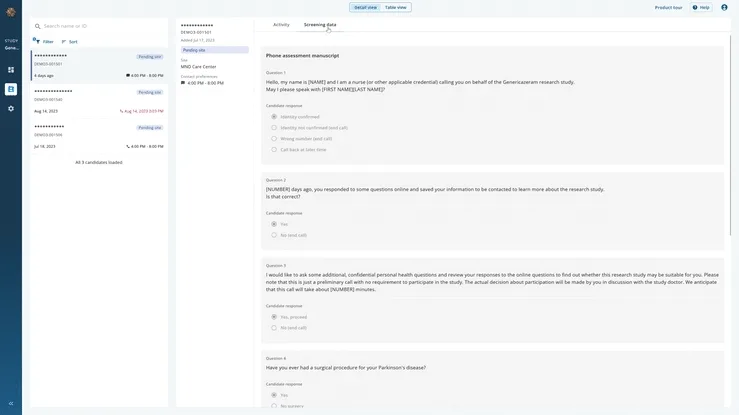Click the search magnifier icon

pos(38,26)
